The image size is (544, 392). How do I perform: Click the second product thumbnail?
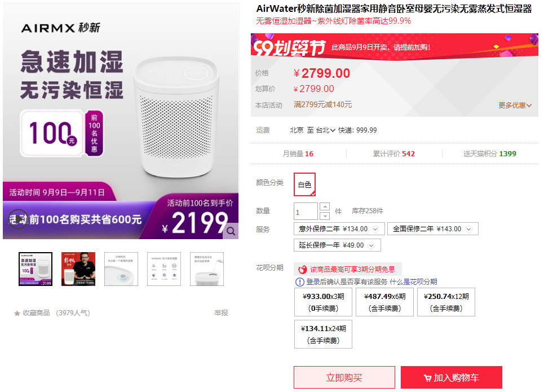click(x=78, y=268)
